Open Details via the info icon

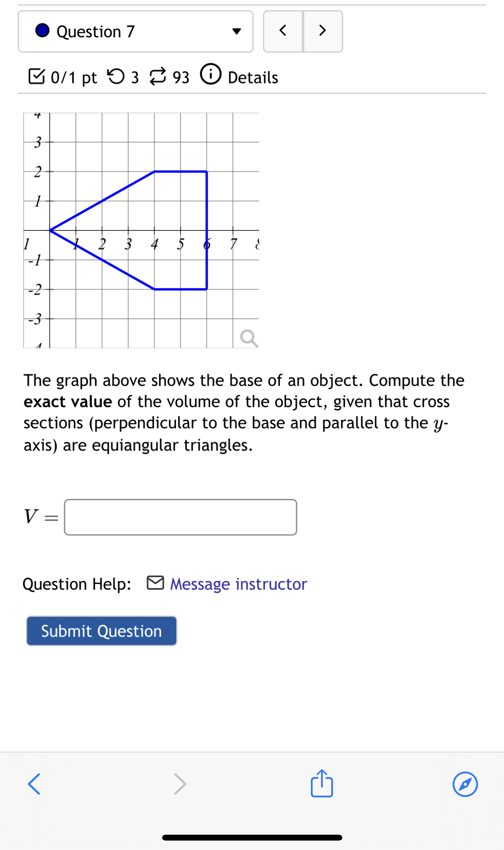point(211,75)
